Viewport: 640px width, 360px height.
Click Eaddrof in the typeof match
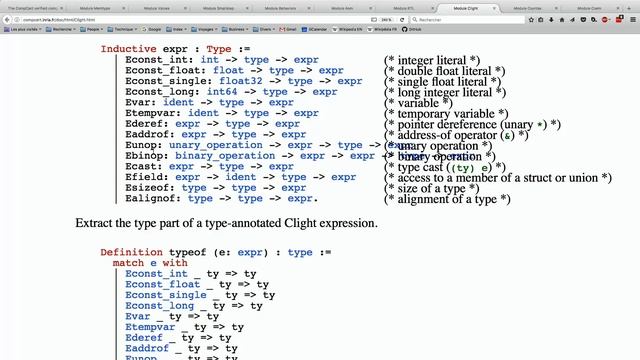tap(147, 348)
